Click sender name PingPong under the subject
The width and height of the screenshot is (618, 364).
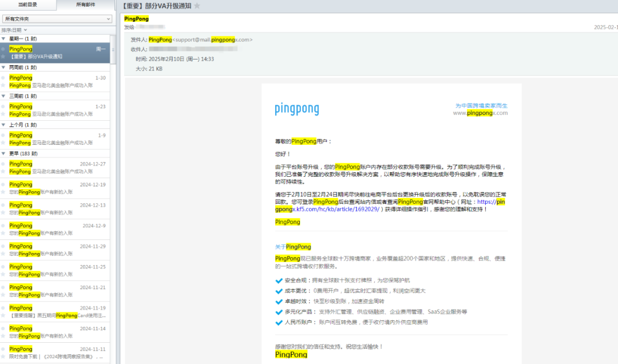(x=136, y=18)
